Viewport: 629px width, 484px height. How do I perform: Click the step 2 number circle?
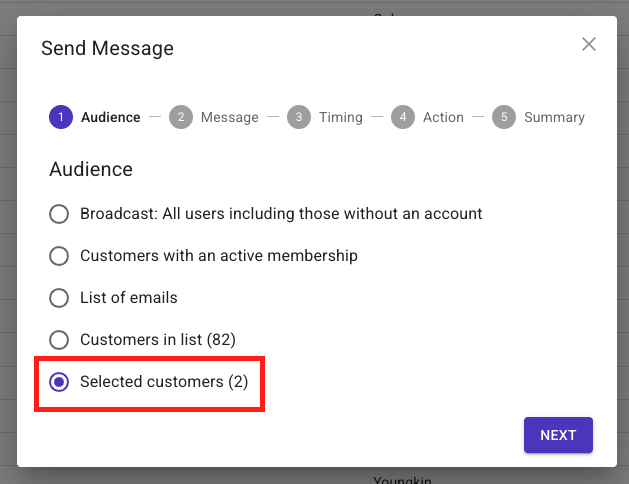click(x=181, y=117)
